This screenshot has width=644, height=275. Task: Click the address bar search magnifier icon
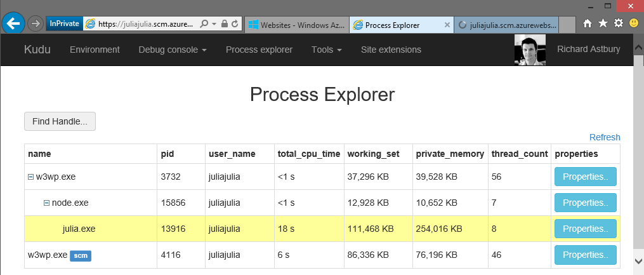[x=204, y=23]
